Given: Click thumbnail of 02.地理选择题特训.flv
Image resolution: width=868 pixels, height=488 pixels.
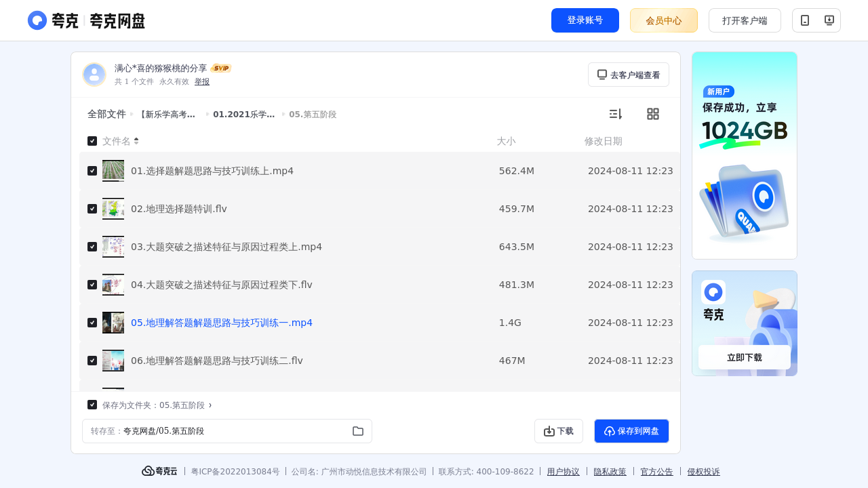Looking at the screenshot, I should point(113,209).
